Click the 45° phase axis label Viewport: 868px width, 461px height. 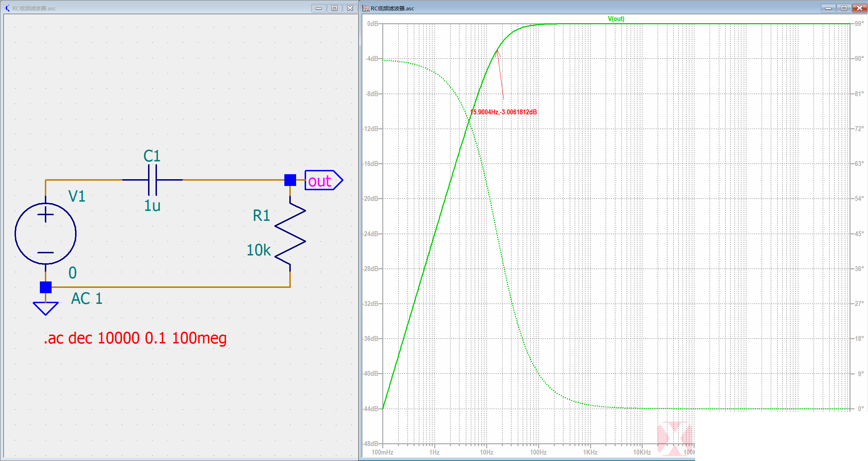click(x=859, y=234)
